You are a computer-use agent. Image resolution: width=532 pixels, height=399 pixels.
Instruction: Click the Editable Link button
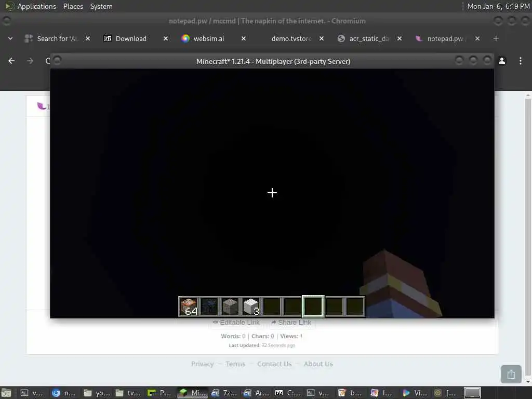coord(236,322)
